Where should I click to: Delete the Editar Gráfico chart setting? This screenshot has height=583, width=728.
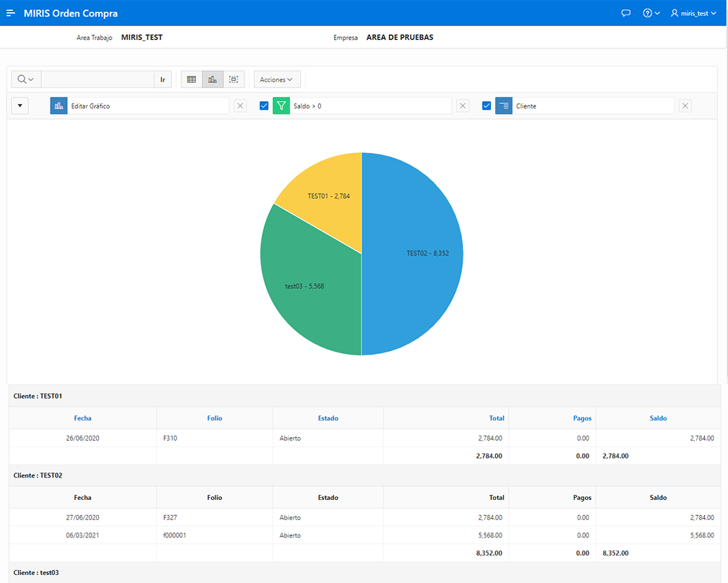click(x=240, y=106)
